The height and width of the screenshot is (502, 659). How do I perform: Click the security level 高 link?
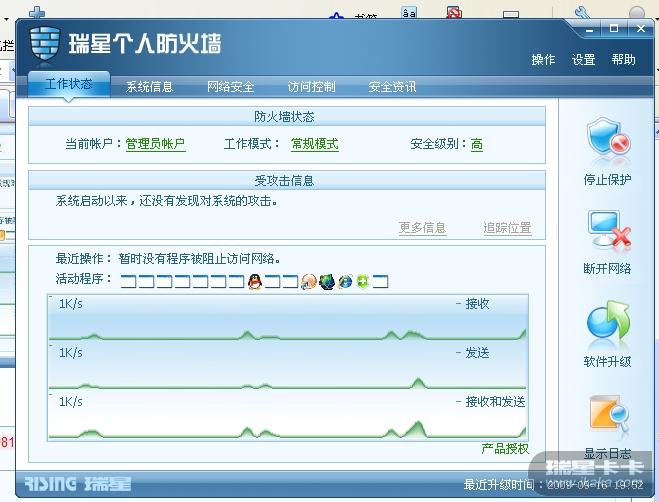click(477, 144)
